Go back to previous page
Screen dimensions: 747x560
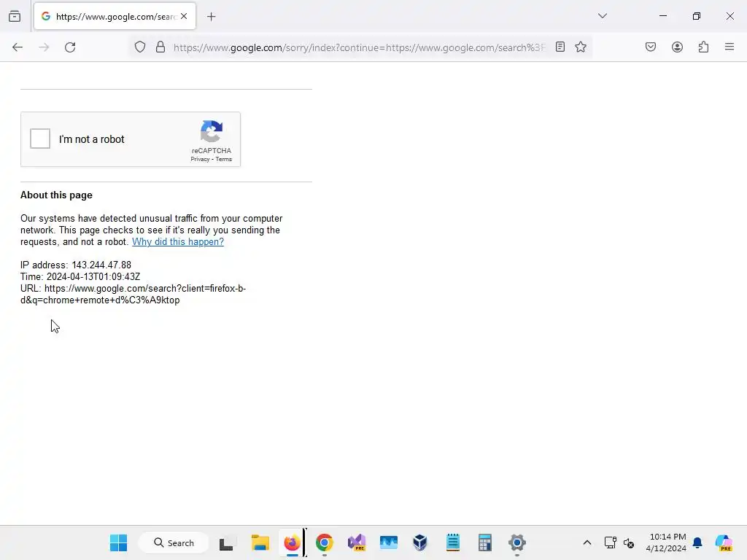pyautogui.click(x=18, y=47)
